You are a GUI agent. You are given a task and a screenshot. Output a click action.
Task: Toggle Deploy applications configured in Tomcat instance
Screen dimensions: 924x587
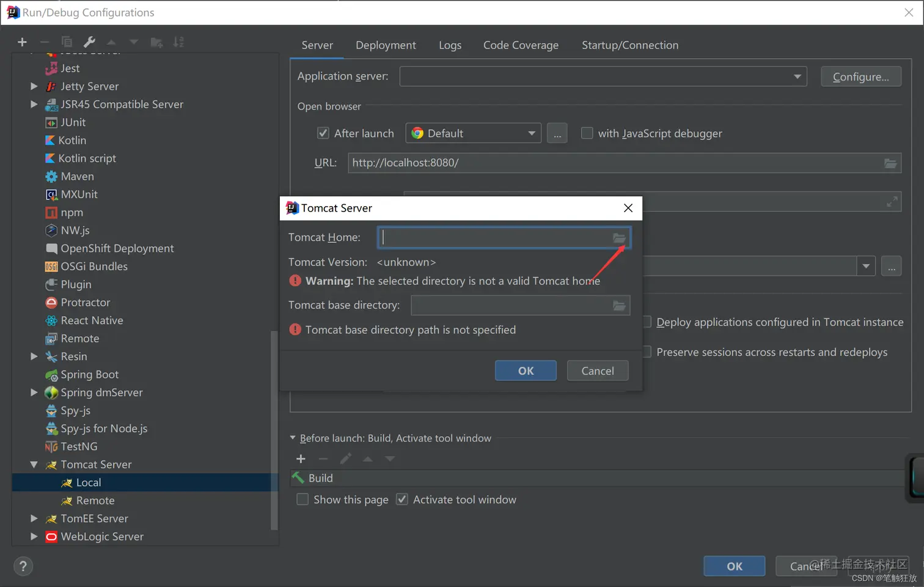tap(647, 322)
